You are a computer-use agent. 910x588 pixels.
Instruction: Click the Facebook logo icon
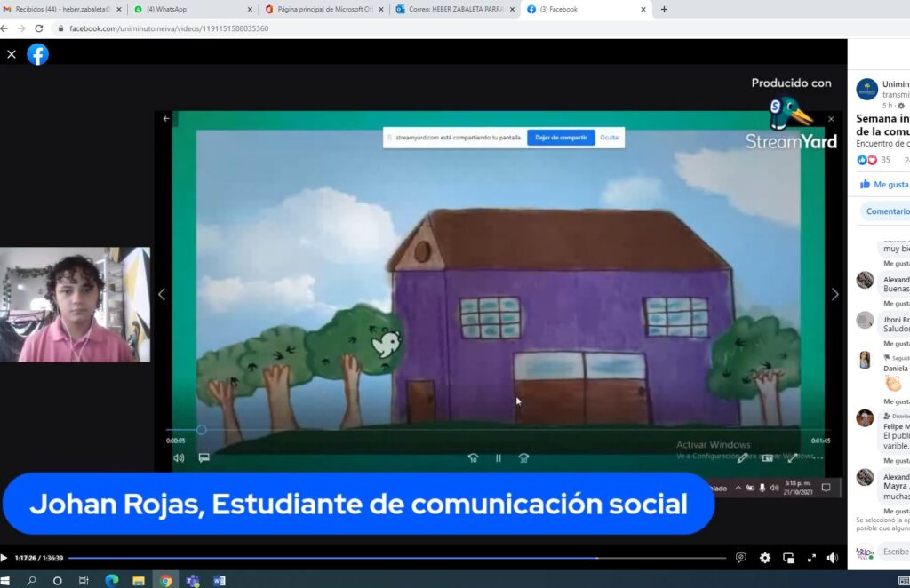37,54
